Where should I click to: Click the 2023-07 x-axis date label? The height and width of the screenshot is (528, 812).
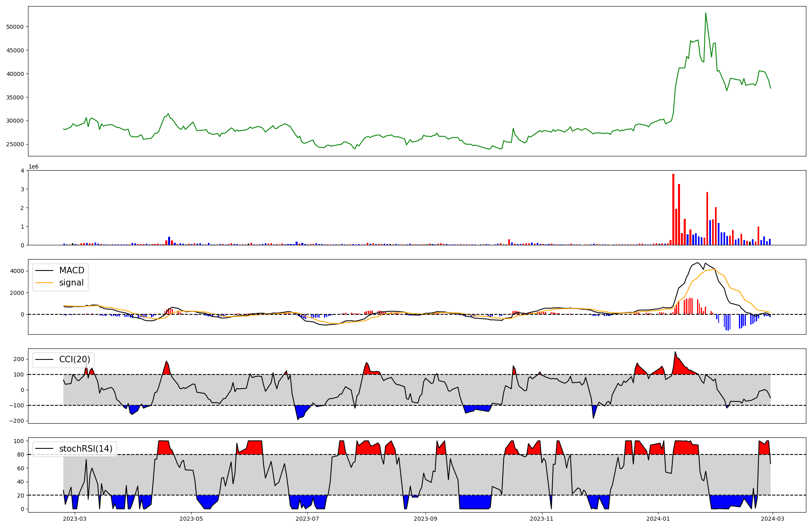pos(307,519)
